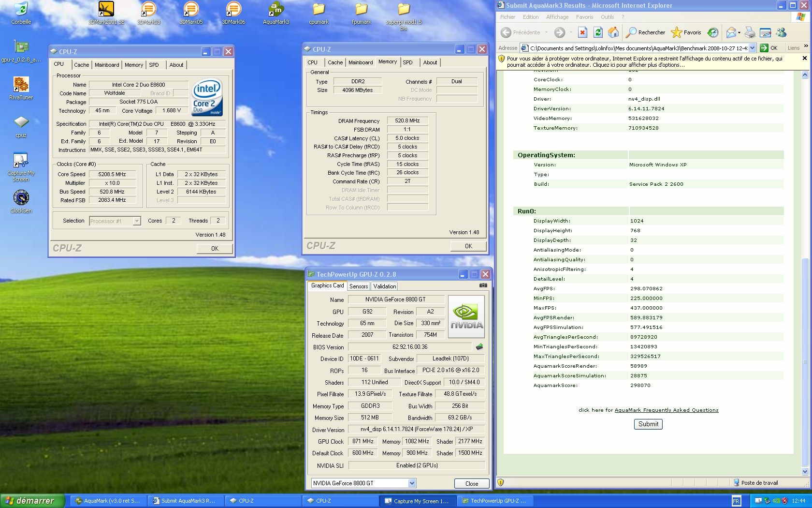
Task: Click OK in the left CPU-Z window
Action: [x=215, y=248]
